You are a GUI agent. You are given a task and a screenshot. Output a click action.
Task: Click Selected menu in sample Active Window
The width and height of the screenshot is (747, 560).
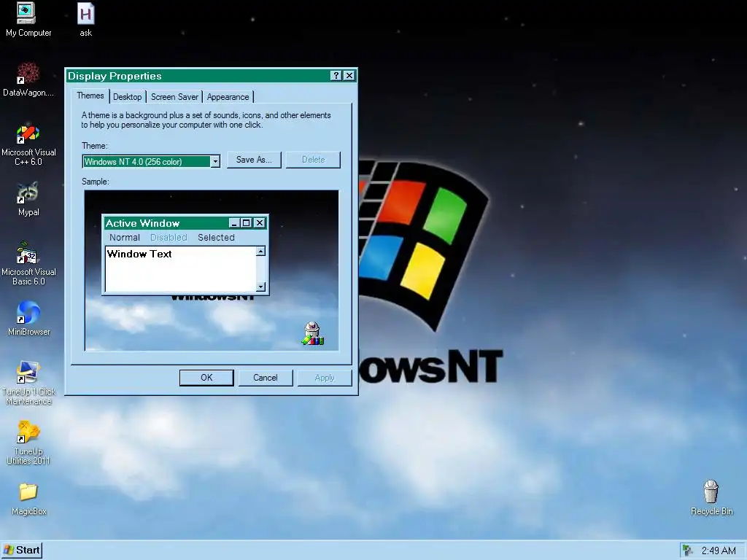pos(216,238)
